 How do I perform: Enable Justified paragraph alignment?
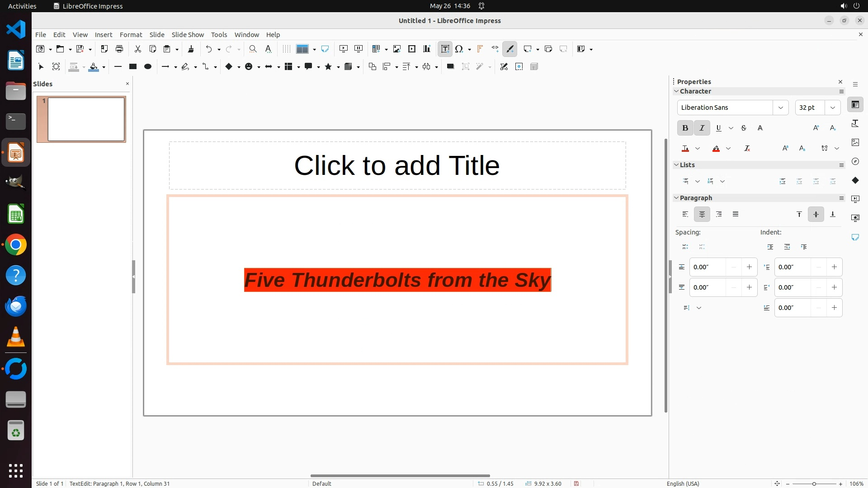point(736,214)
